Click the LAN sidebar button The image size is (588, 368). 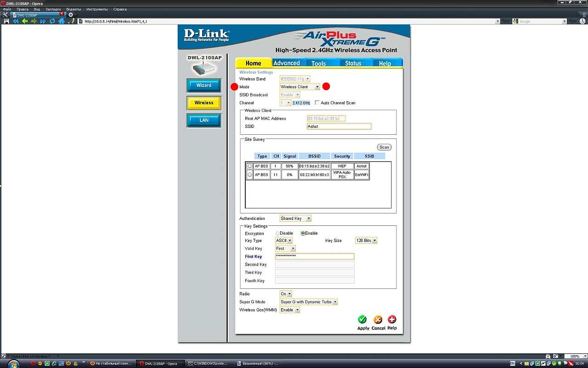[x=204, y=121]
